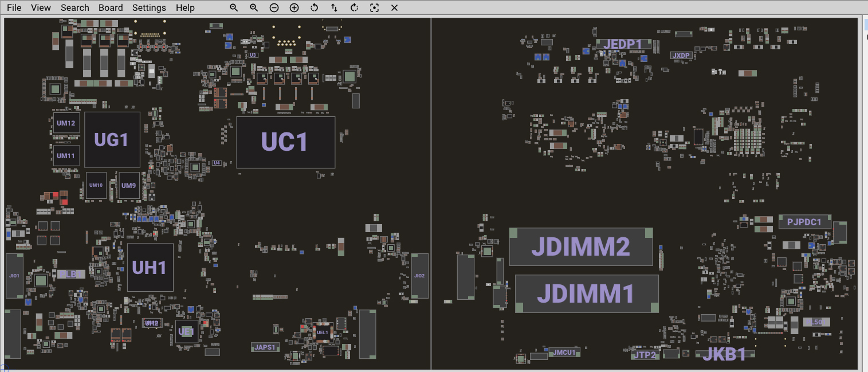The height and width of the screenshot is (372, 868).
Task: Flip the board with up-down arrows icon
Action: pos(334,8)
